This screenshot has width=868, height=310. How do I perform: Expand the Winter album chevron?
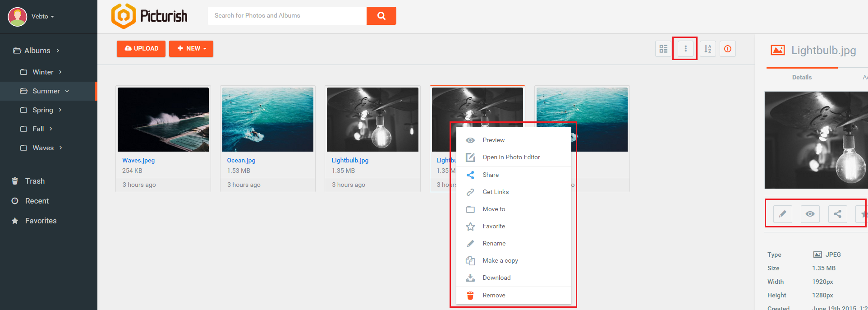[x=60, y=72]
